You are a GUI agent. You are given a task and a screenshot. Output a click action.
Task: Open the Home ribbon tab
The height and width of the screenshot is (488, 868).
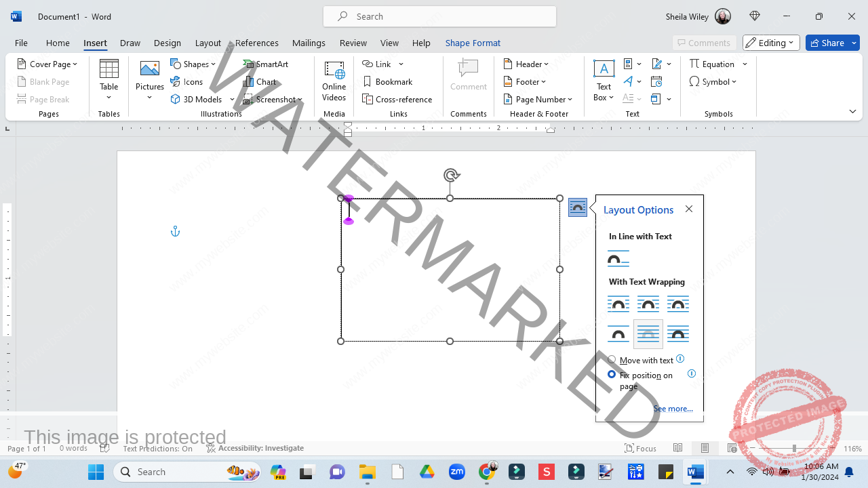pos(58,43)
